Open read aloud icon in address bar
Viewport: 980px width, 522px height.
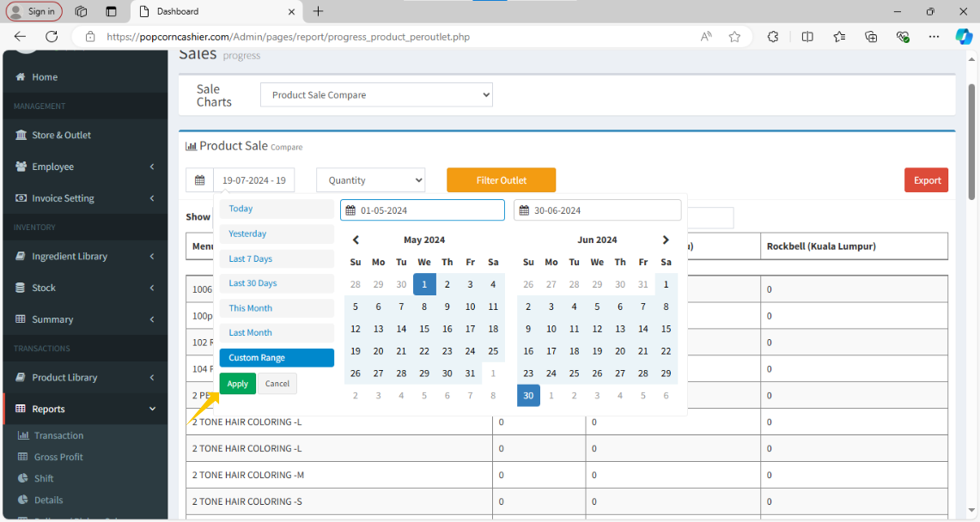[x=706, y=37]
